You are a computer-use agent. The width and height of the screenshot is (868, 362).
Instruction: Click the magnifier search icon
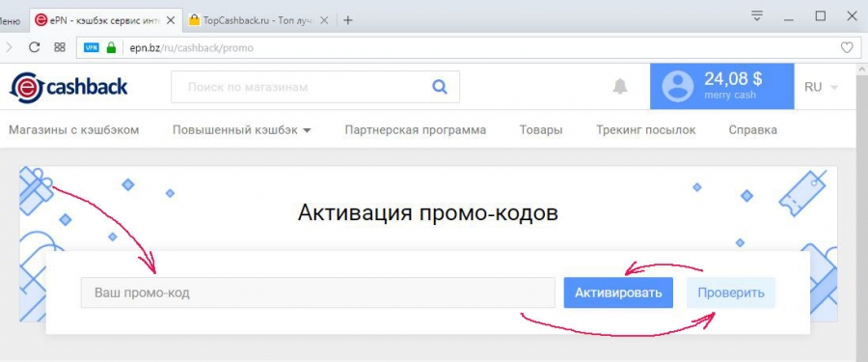440,87
